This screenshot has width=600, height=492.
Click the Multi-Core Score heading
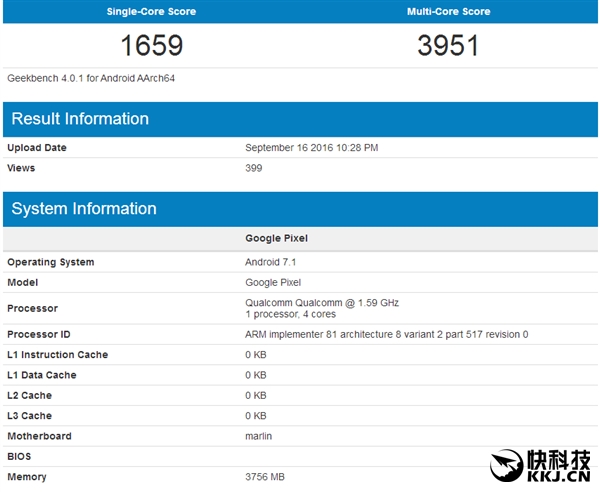tap(448, 12)
